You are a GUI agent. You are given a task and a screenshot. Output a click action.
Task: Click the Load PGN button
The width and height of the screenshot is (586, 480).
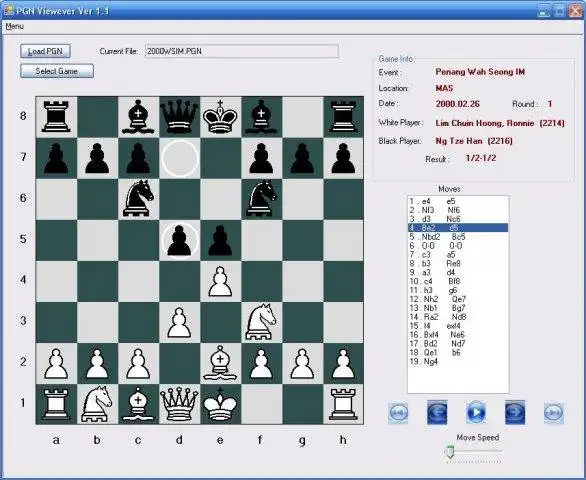[45, 51]
